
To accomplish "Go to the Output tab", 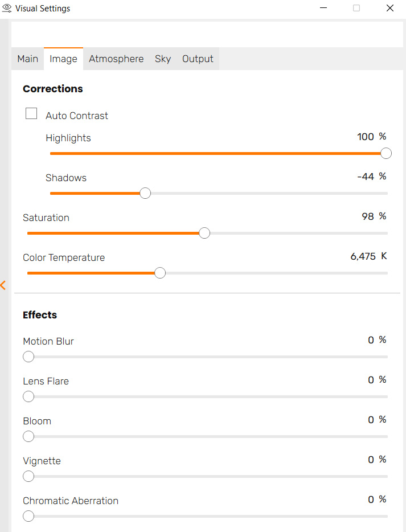I will (198, 59).
